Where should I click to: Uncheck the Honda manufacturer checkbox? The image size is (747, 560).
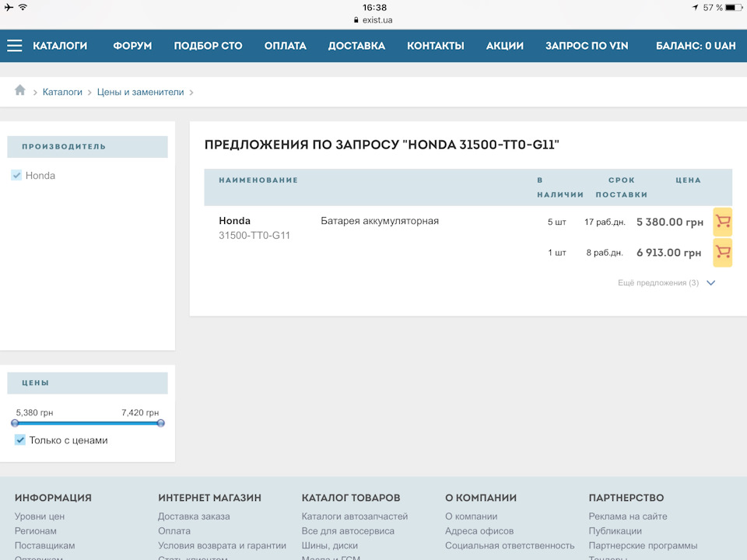pos(16,175)
